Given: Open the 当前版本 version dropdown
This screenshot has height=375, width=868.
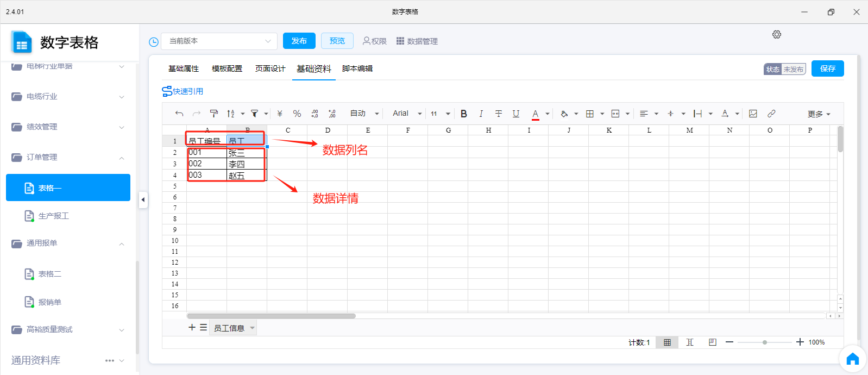Looking at the screenshot, I should tap(219, 41).
